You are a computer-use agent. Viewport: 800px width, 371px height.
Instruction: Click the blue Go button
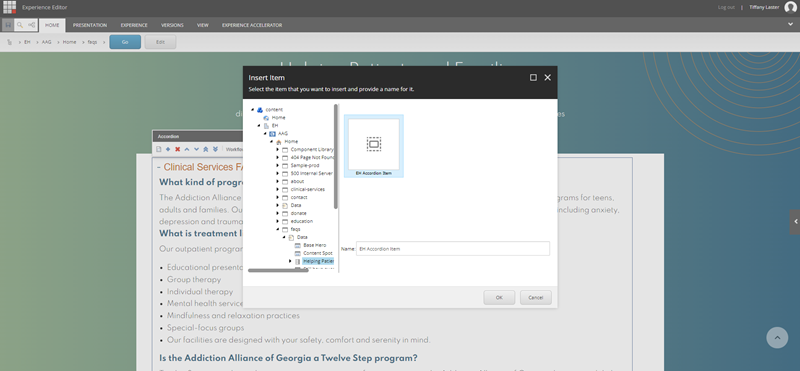click(125, 42)
